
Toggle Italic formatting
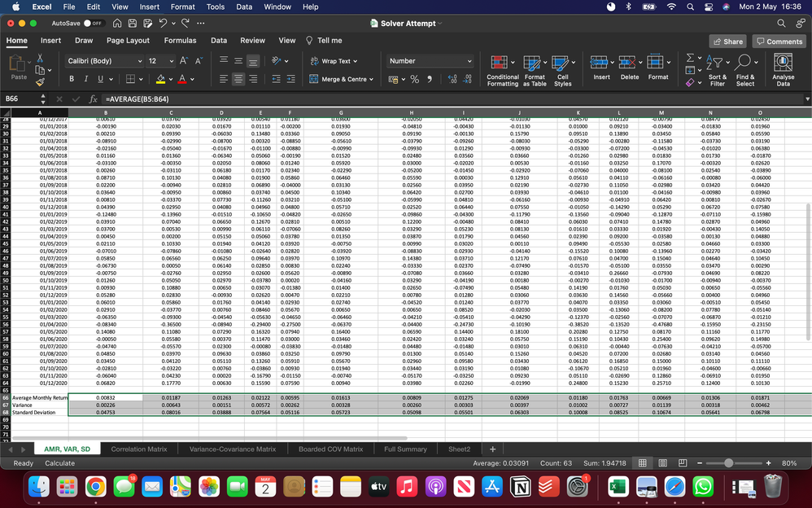click(85, 79)
